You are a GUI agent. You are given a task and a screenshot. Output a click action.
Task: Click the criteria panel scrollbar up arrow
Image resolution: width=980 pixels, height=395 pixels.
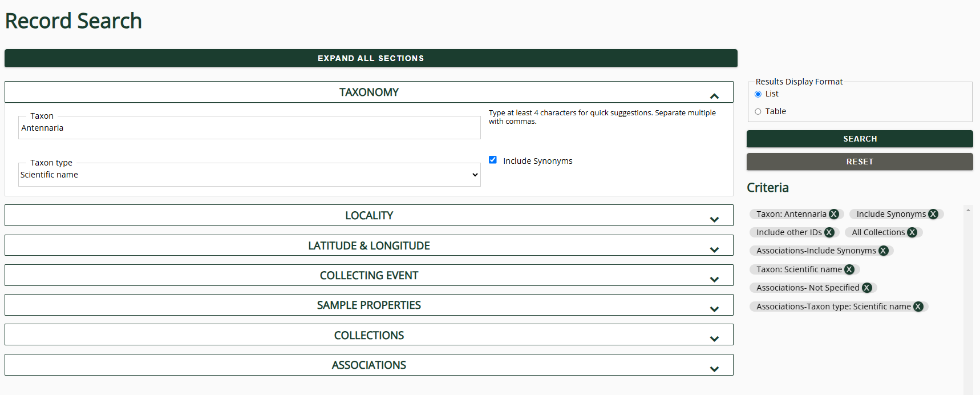pos(968,210)
